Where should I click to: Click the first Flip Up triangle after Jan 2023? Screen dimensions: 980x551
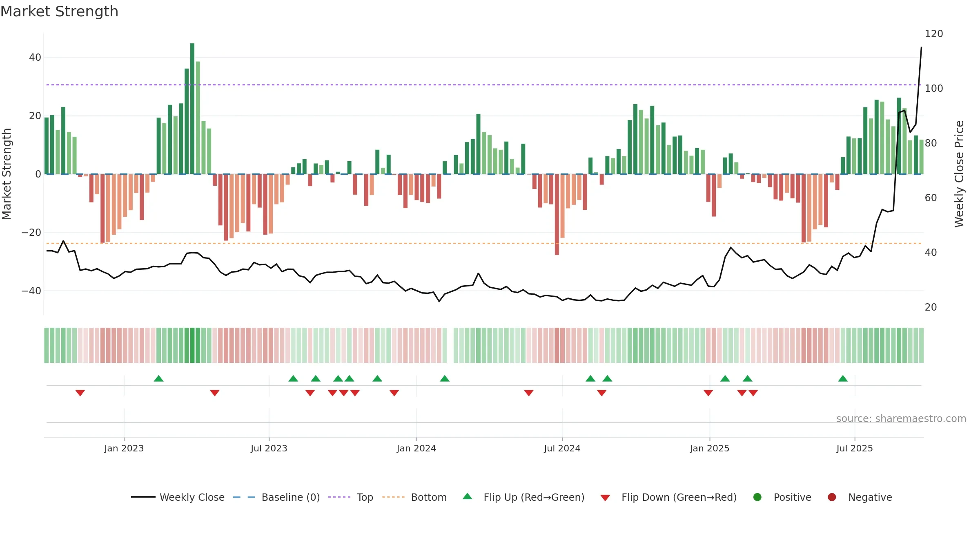point(159,378)
